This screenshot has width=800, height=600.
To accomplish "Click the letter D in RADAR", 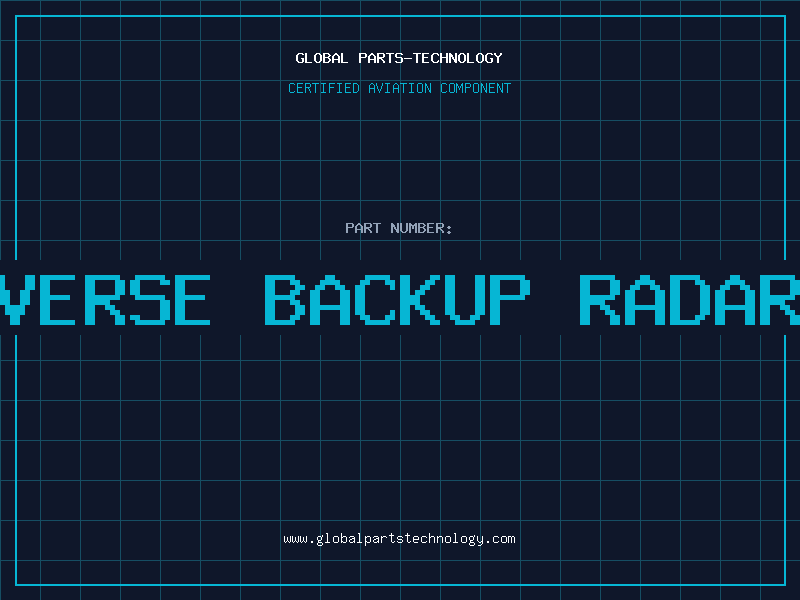I will tap(690, 299).
